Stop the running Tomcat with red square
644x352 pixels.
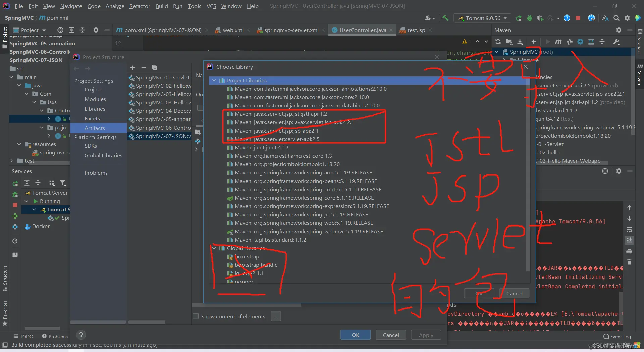tap(578, 18)
